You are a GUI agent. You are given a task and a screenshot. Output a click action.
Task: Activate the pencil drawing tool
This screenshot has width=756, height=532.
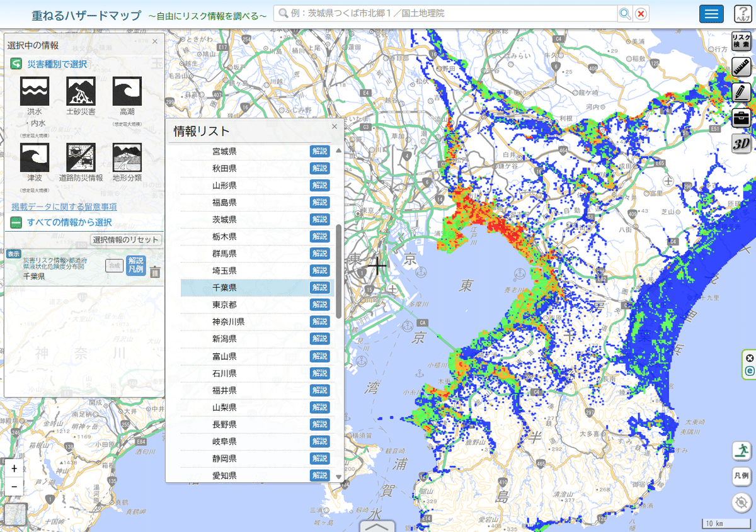click(742, 93)
